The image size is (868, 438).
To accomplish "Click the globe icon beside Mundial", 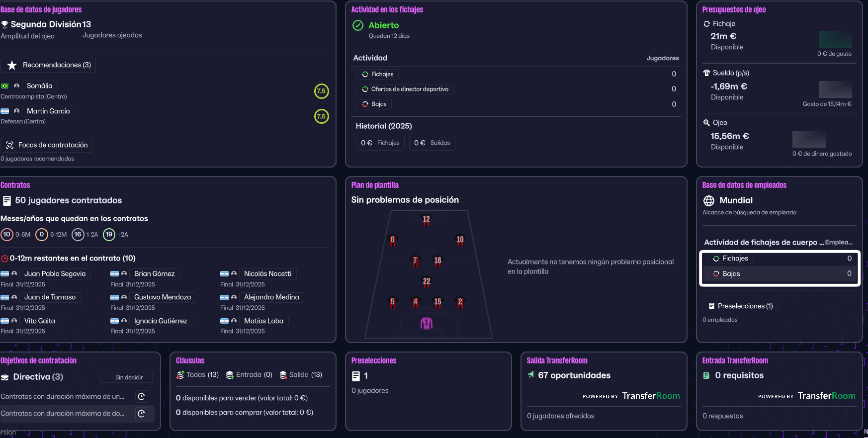I will 709,201.
